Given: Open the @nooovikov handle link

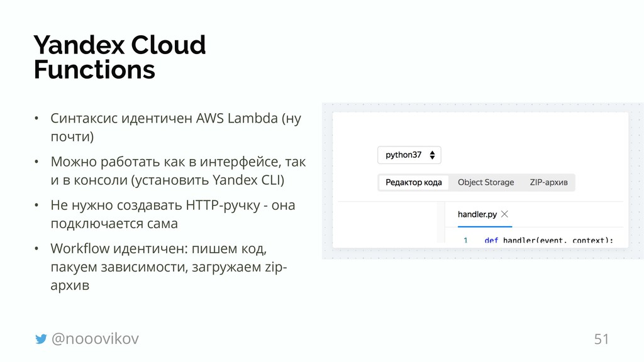Looking at the screenshot, I should click(x=95, y=339).
